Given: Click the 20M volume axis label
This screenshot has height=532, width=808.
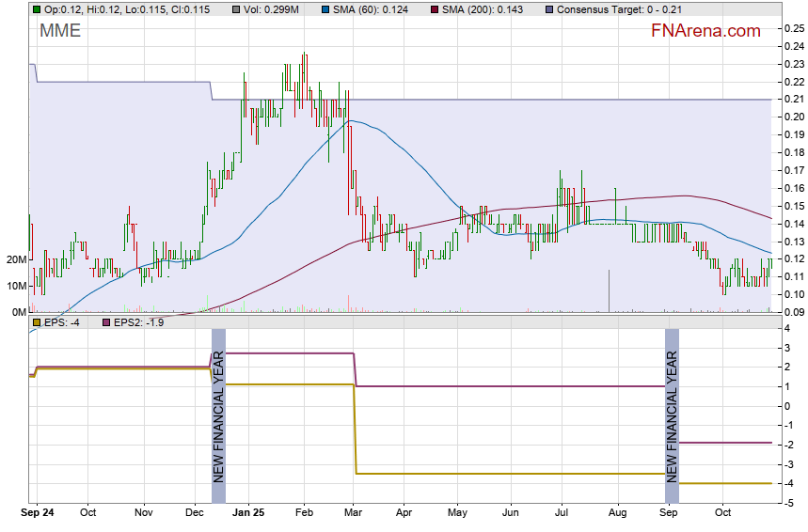Looking at the screenshot, I should pos(15,259).
